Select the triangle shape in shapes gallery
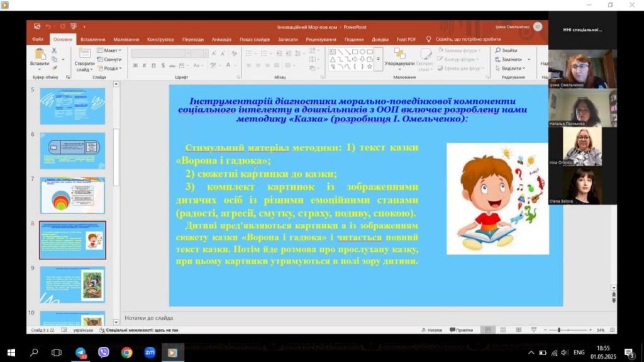 click(x=333, y=59)
